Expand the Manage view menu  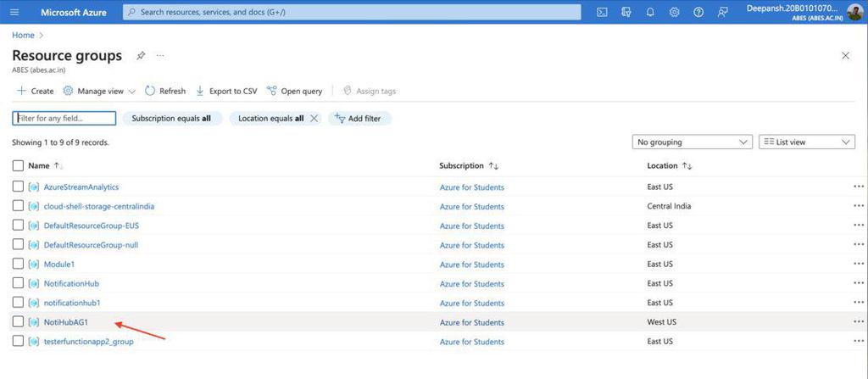pos(99,91)
